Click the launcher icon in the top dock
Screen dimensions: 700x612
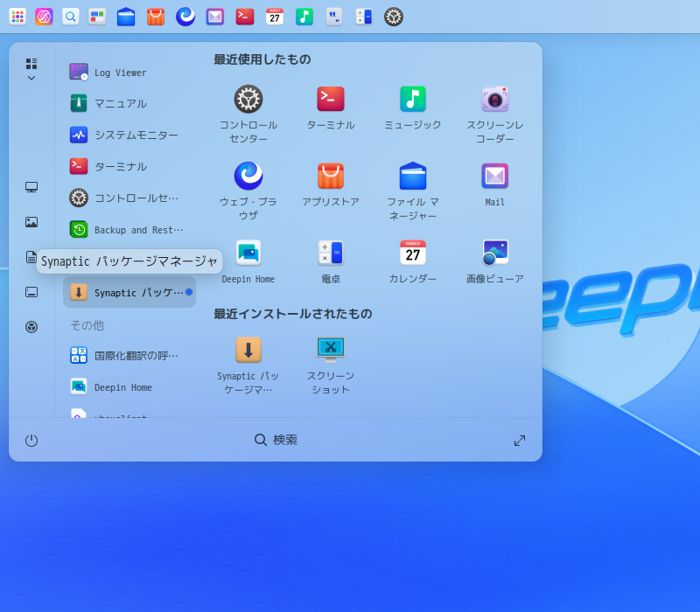(17, 17)
